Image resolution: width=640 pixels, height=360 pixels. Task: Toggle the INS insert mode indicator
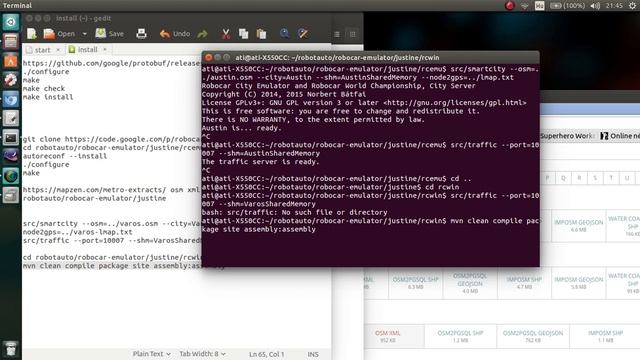(x=313, y=354)
